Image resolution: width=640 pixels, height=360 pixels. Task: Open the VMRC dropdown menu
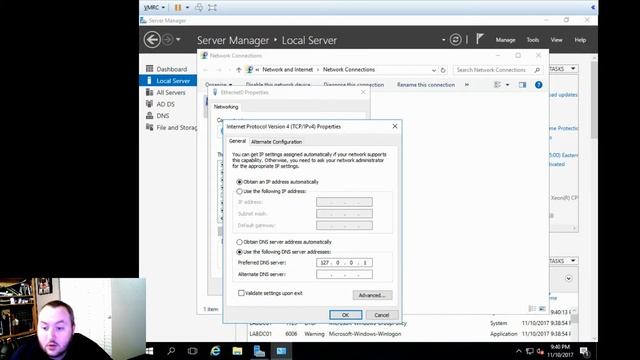[154, 7]
